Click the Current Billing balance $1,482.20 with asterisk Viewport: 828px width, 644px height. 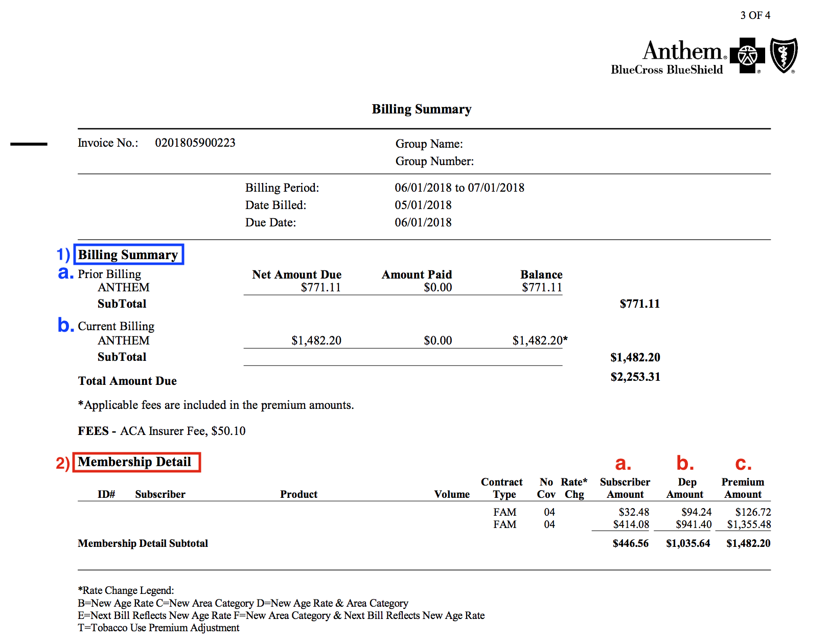tap(540, 340)
